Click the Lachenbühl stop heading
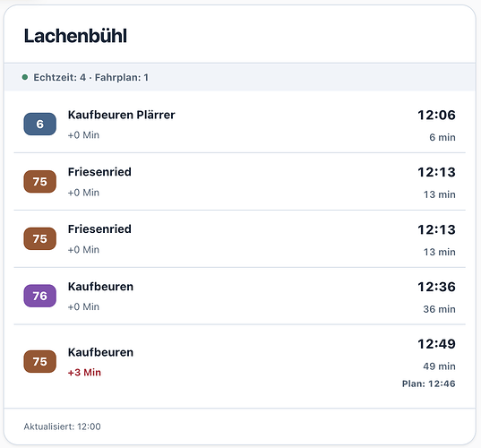This screenshot has height=448, width=481. 75,36
